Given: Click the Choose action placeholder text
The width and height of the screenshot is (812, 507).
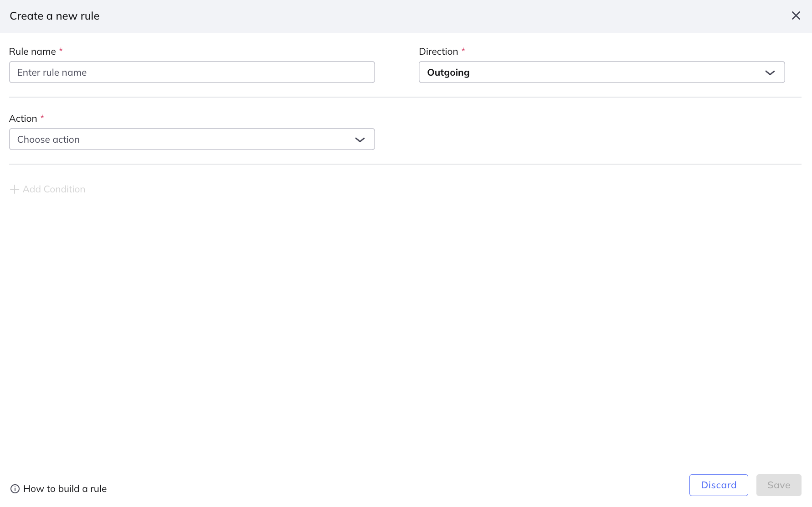Looking at the screenshot, I should (48, 140).
